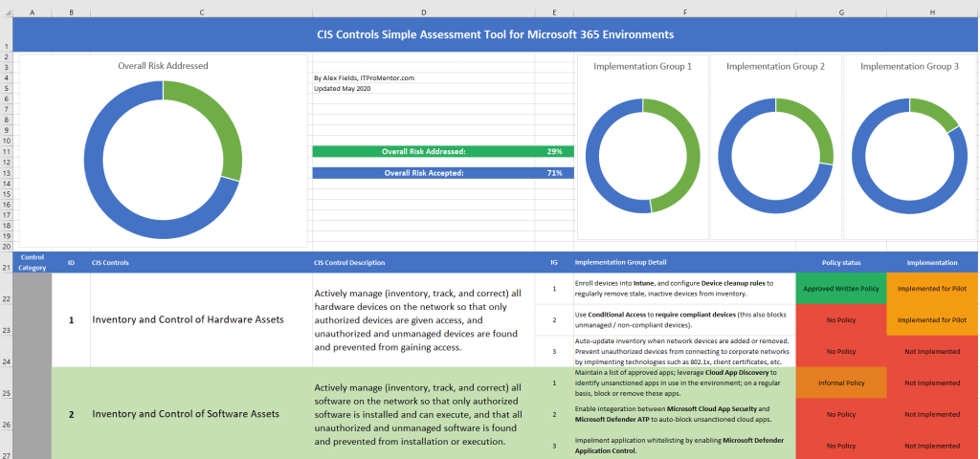Image resolution: width=980 pixels, height=459 pixels.
Task: Click column header C
Action: click(x=201, y=12)
